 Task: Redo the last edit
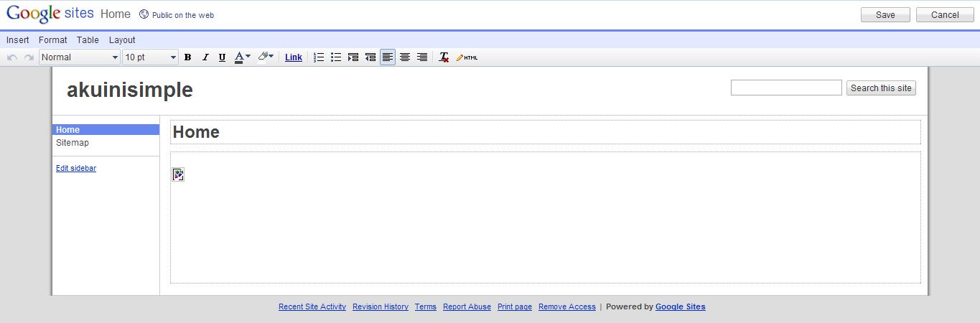[x=29, y=57]
